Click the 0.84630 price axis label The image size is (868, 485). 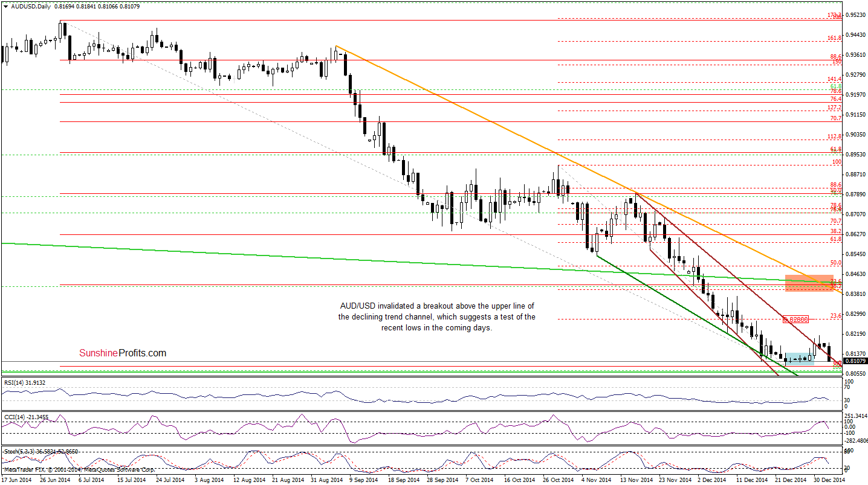tap(855, 274)
